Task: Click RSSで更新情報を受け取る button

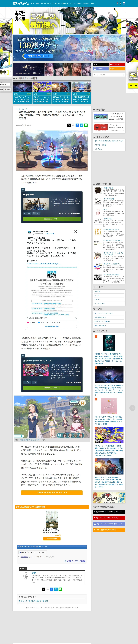Action: pos(109,530)
